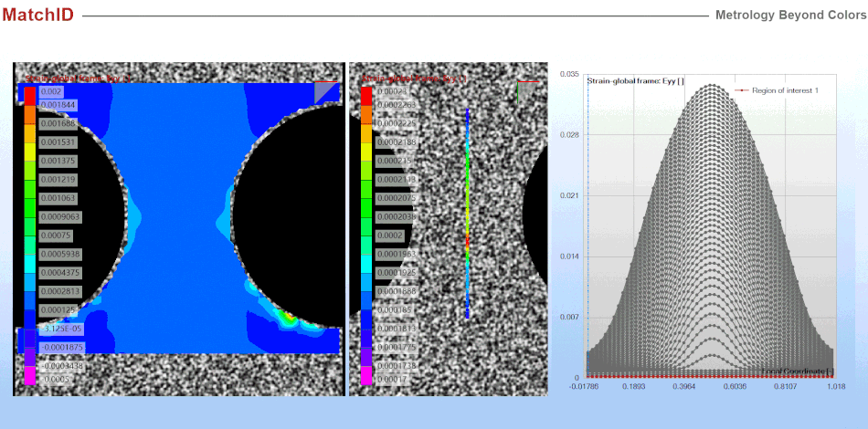The width and height of the screenshot is (868, 429).
Task: Click the 0.00075 colorbar label
Action: click(56, 235)
